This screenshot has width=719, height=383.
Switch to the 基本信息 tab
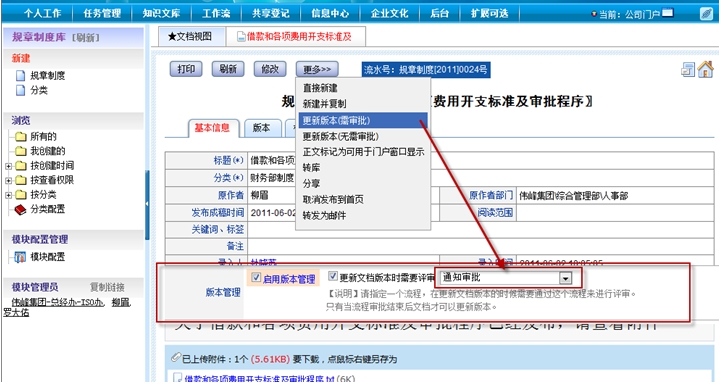[212, 128]
